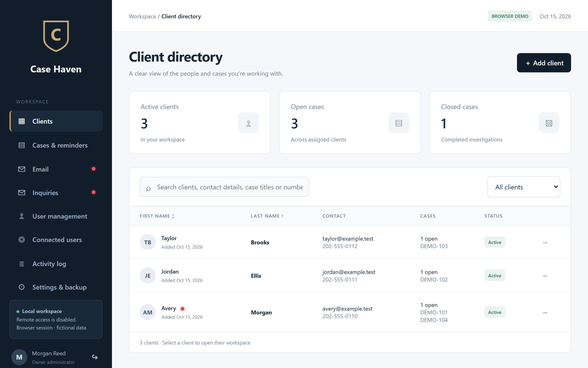Sort by Last Name column header
This screenshot has height=368, width=588.
pos(267,216)
